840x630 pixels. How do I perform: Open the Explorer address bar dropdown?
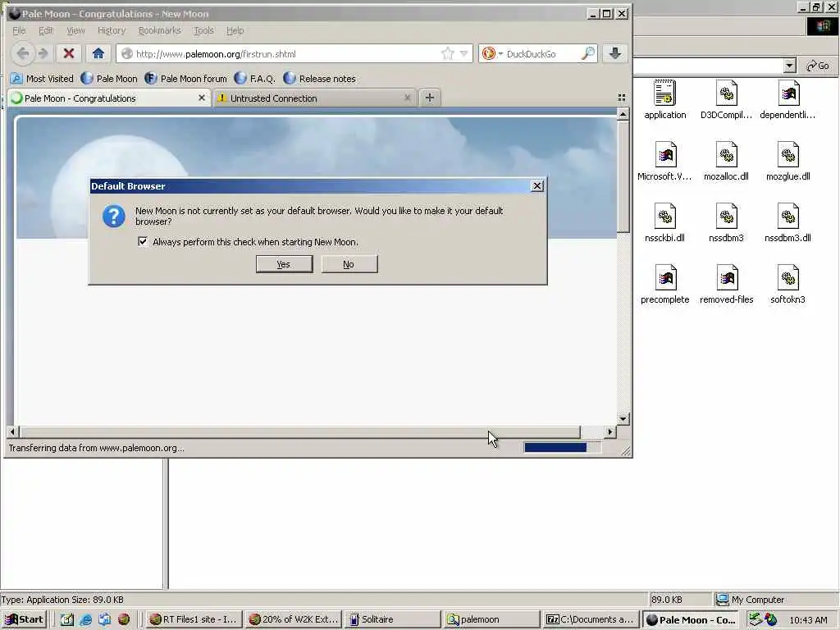pos(789,66)
